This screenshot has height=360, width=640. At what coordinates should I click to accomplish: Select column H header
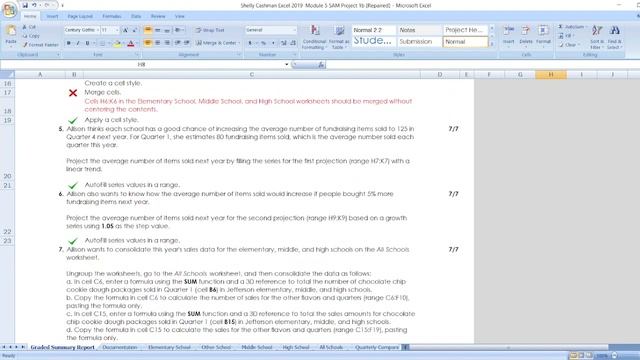[x=551, y=75]
